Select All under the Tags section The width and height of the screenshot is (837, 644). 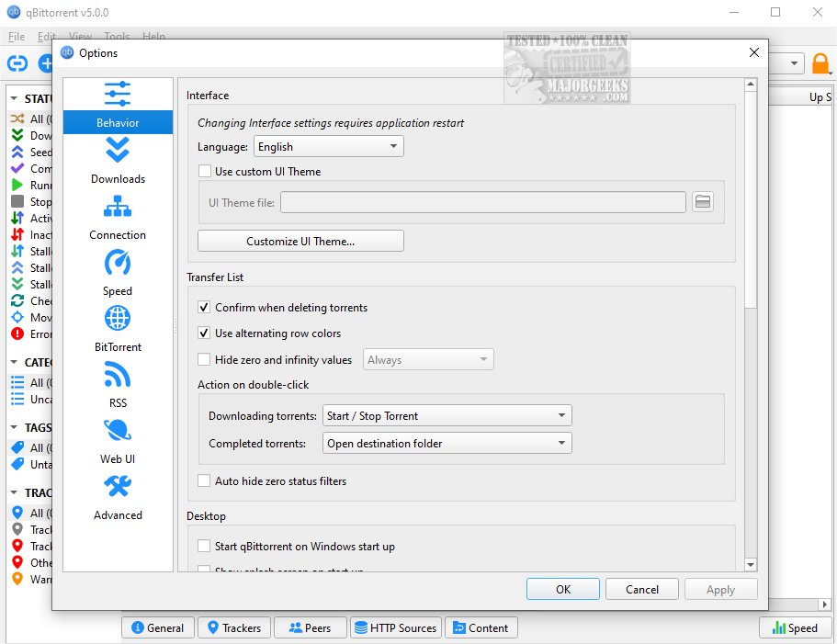click(x=30, y=447)
